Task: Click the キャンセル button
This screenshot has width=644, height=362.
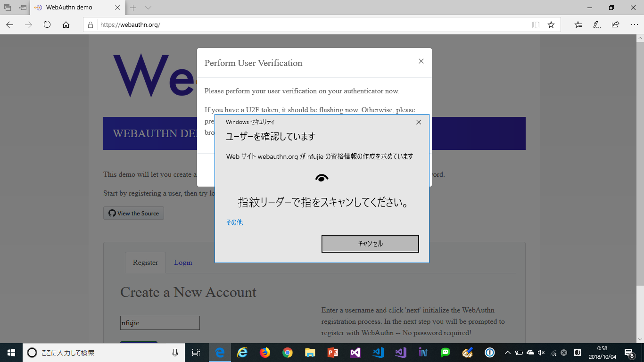Action: pos(370,244)
